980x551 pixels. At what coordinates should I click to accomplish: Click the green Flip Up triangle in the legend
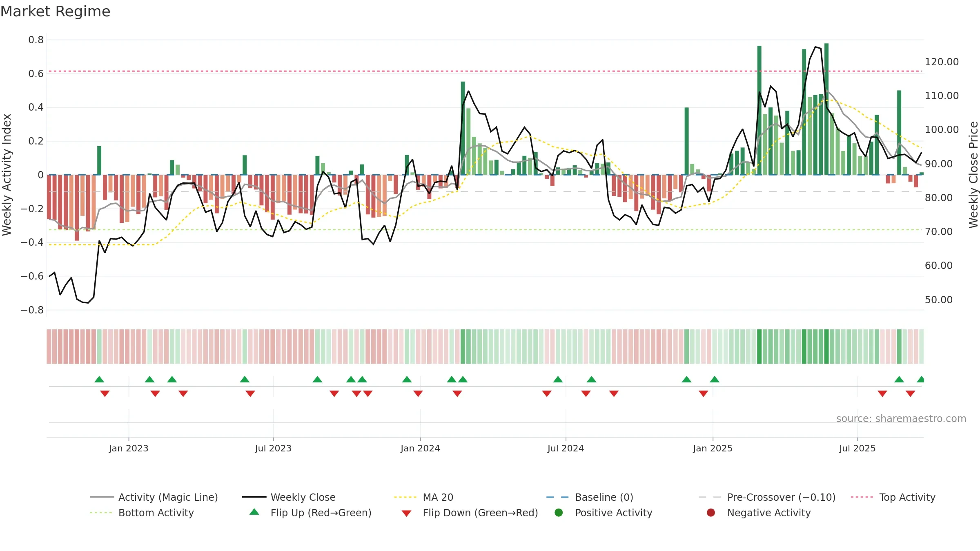click(254, 512)
